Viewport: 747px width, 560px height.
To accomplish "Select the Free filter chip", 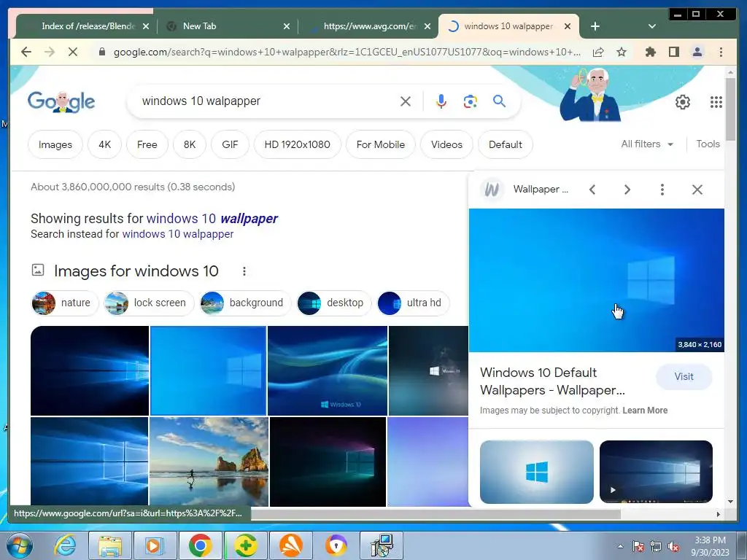I will coord(147,144).
